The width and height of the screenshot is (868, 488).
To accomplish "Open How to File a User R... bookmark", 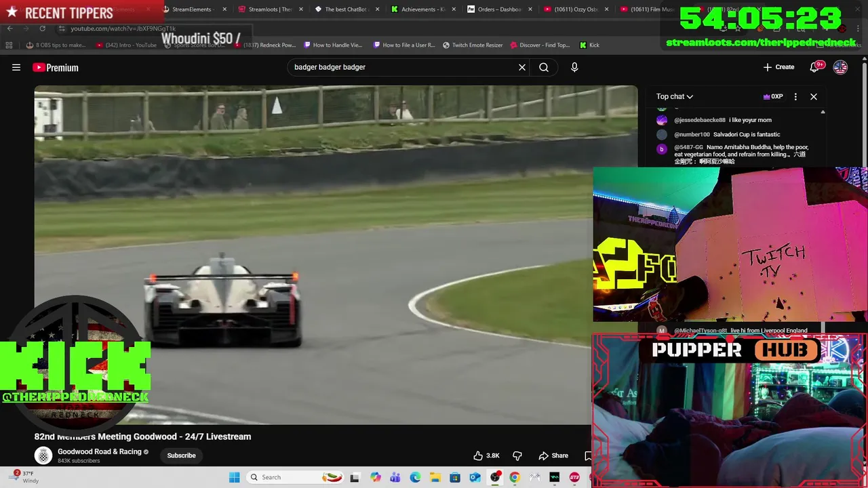I will coord(403,45).
